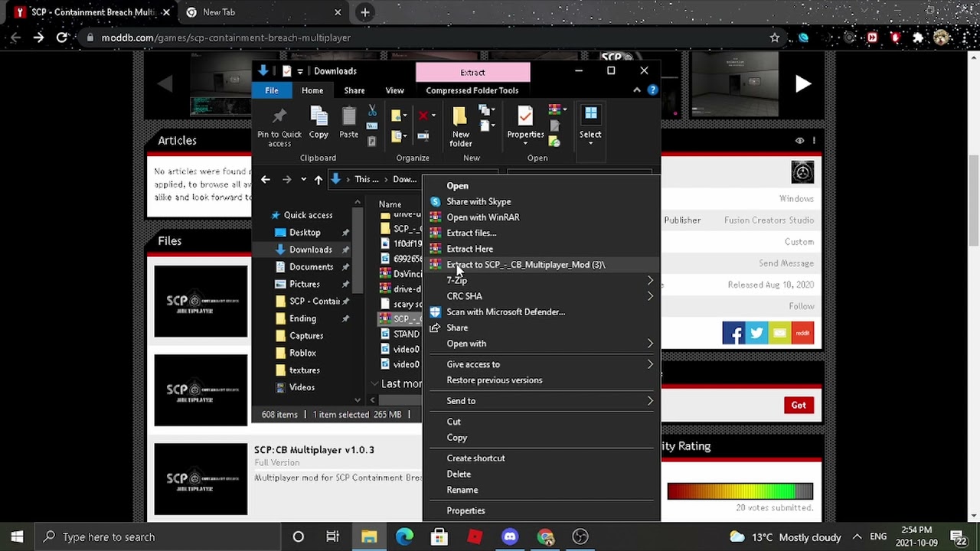Switch to the New Tab in Chrome
Viewport: 980px width, 551px height.
[264, 12]
